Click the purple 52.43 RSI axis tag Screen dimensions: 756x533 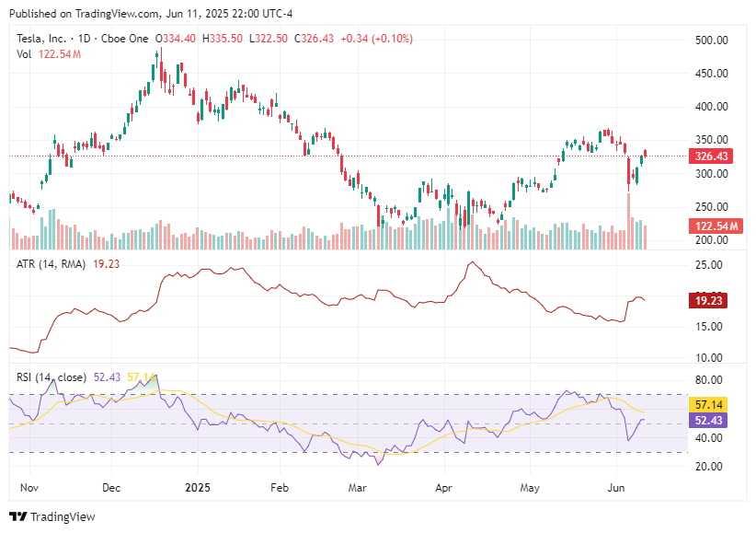[708, 421]
